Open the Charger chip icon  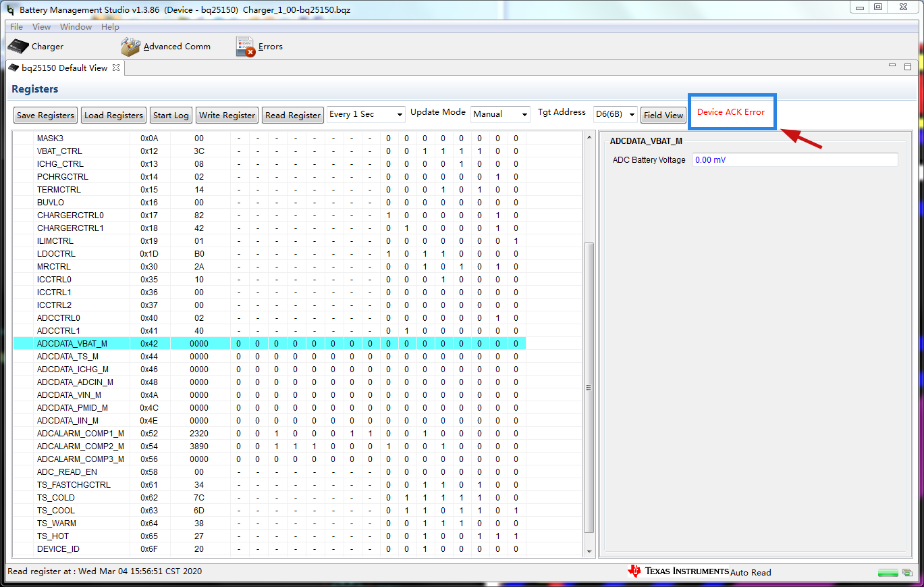tap(19, 47)
